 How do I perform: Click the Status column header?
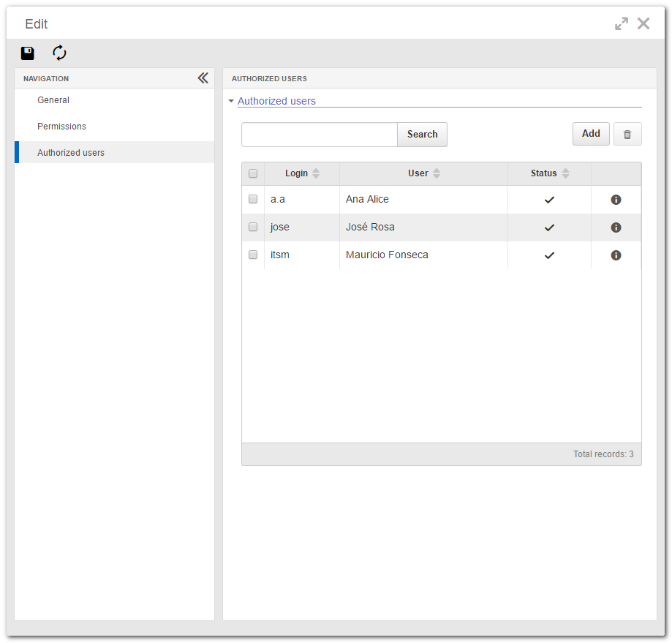[549, 173]
